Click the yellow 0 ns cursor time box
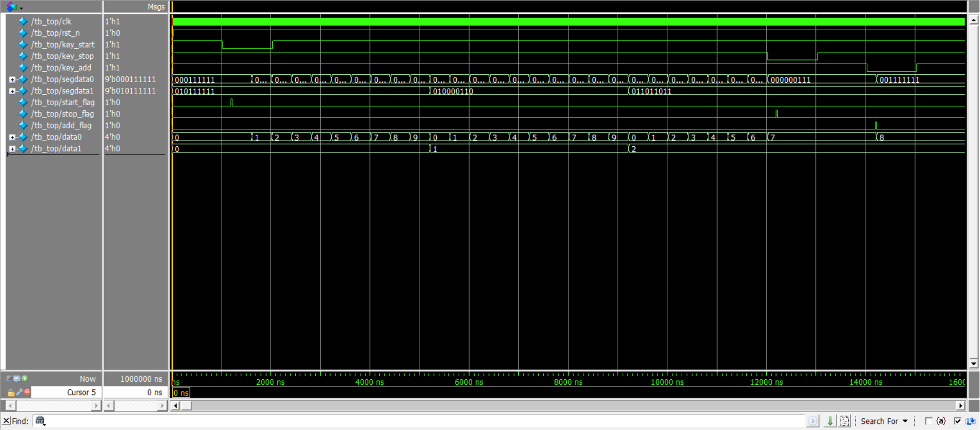Viewport: 980px width, 430px height. pos(181,393)
